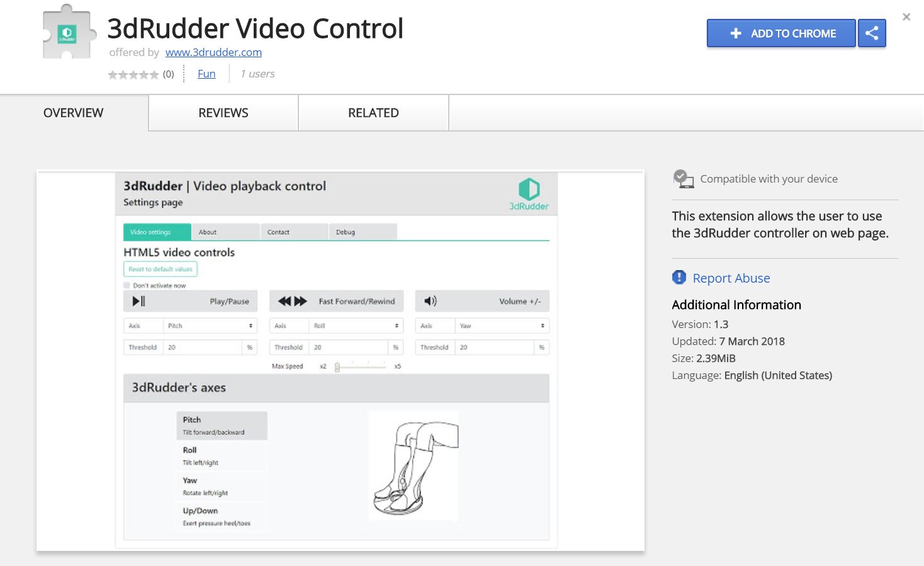Image resolution: width=924 pixels, height=566 pixels.
Task: Select the Yaw axis row
Action: pos(222,486)
